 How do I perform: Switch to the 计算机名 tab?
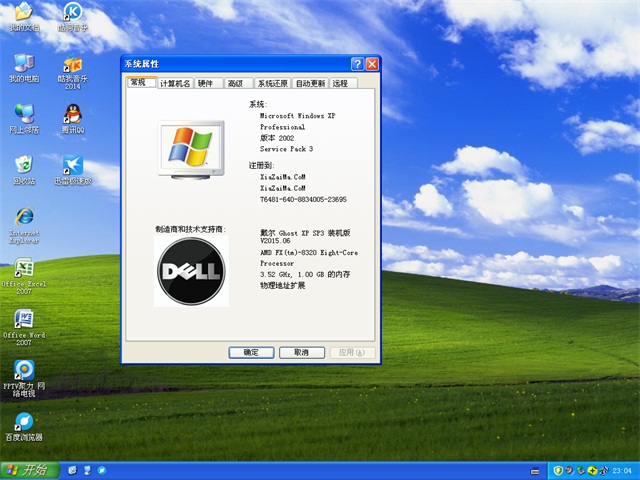(x=175, y=84)
